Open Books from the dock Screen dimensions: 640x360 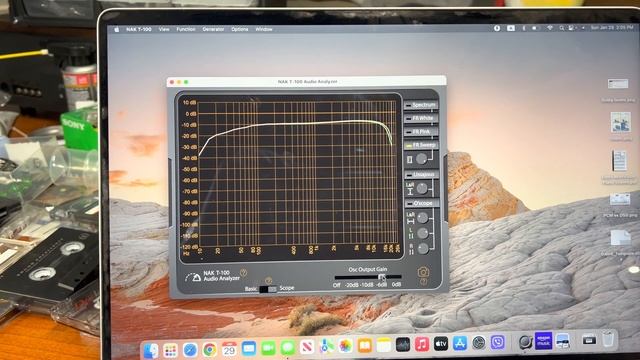tap(364, 346)
